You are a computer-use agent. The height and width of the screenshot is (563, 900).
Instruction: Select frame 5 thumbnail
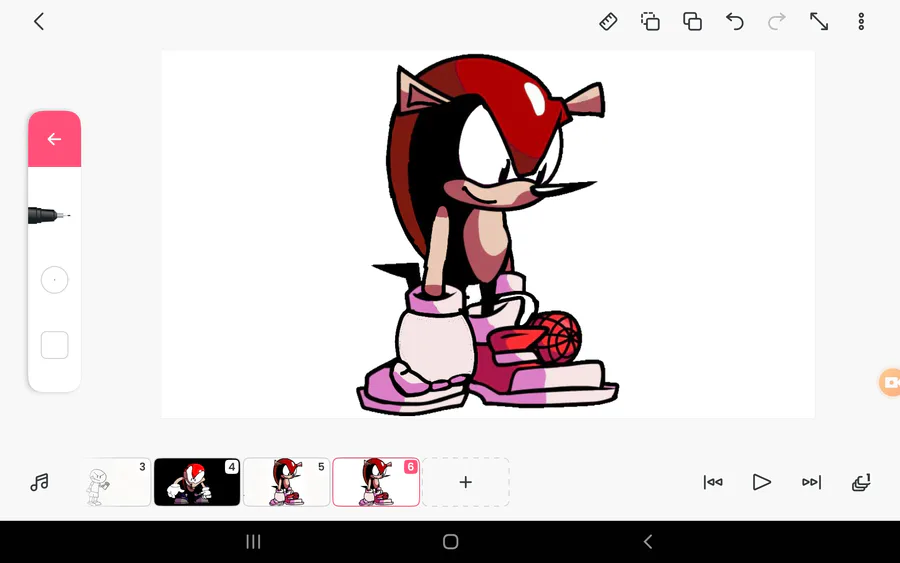click(286, 482)
